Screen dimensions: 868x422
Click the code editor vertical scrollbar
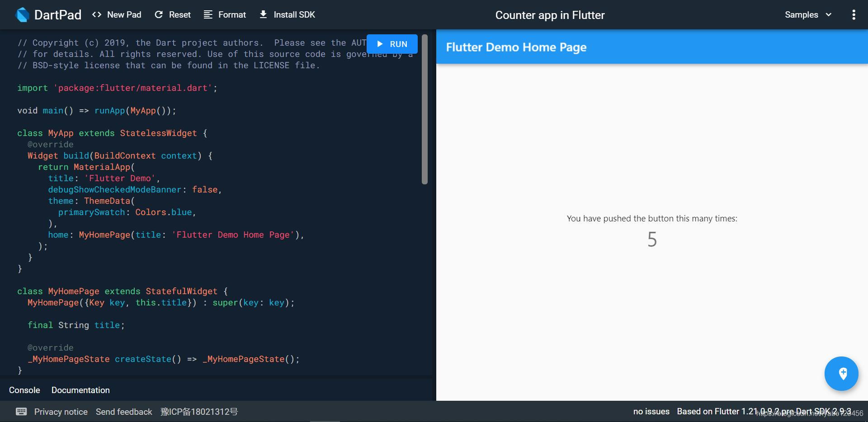point(425,109)
